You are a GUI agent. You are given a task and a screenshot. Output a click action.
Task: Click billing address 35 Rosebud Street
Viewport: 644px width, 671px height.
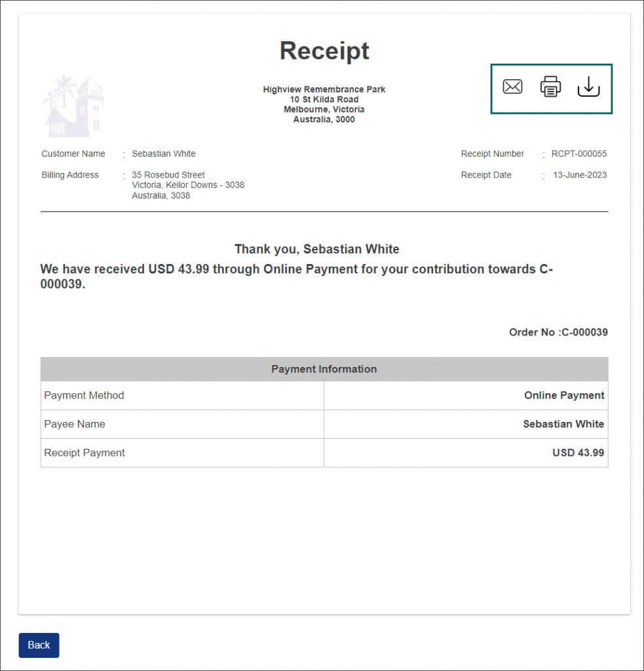coord(168,175)
